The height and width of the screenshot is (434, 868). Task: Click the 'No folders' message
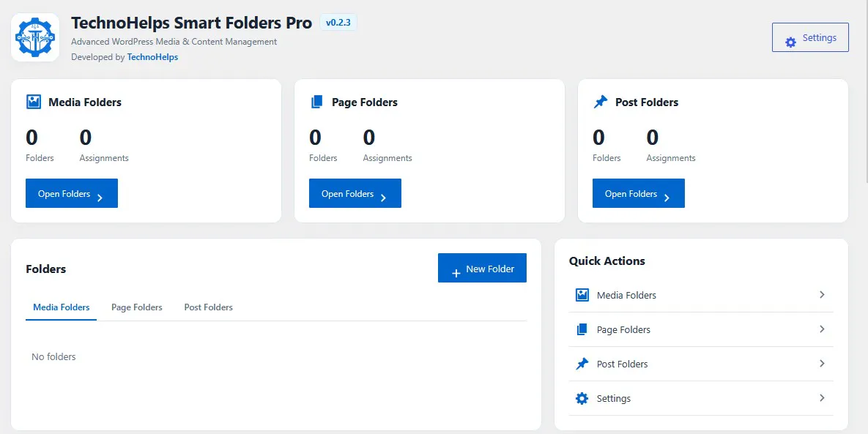pyautogui.click(x=53, y=356)
